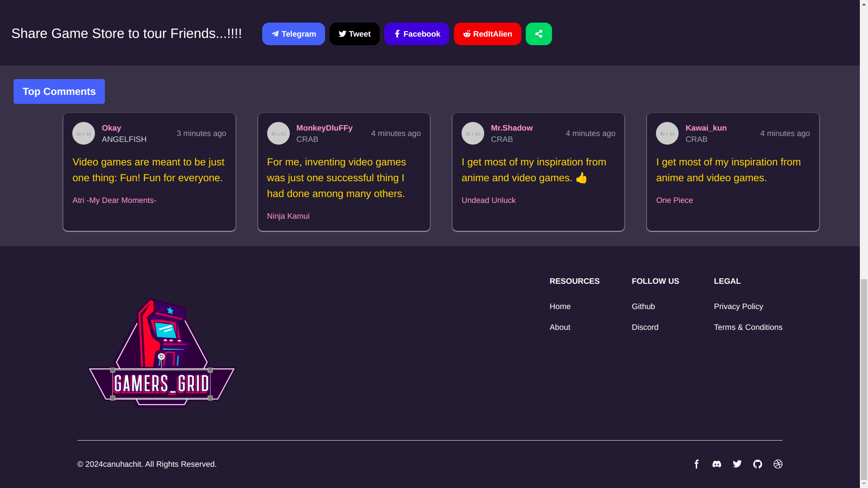Visit the Github link under Follow Us
868x488 pixels.
tap(643, 306)
